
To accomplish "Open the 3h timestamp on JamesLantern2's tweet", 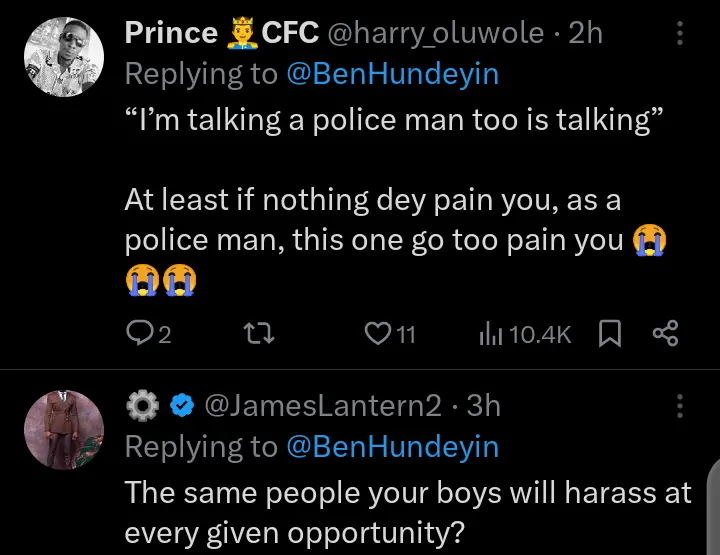I will tap(484, 405).
